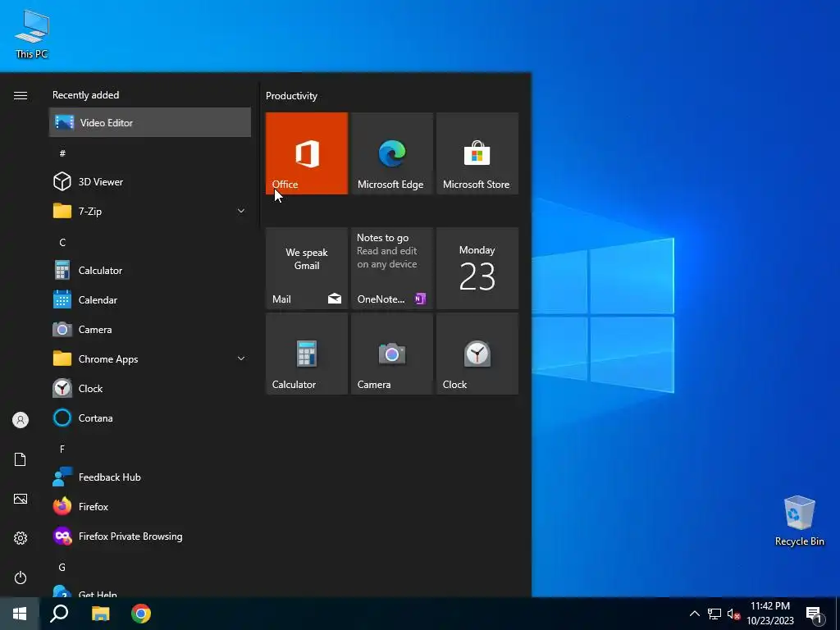This screenshot has width=840, height=630.
Task: Open Documents from the Start sidebar
Action: click(x=21, y=459)
